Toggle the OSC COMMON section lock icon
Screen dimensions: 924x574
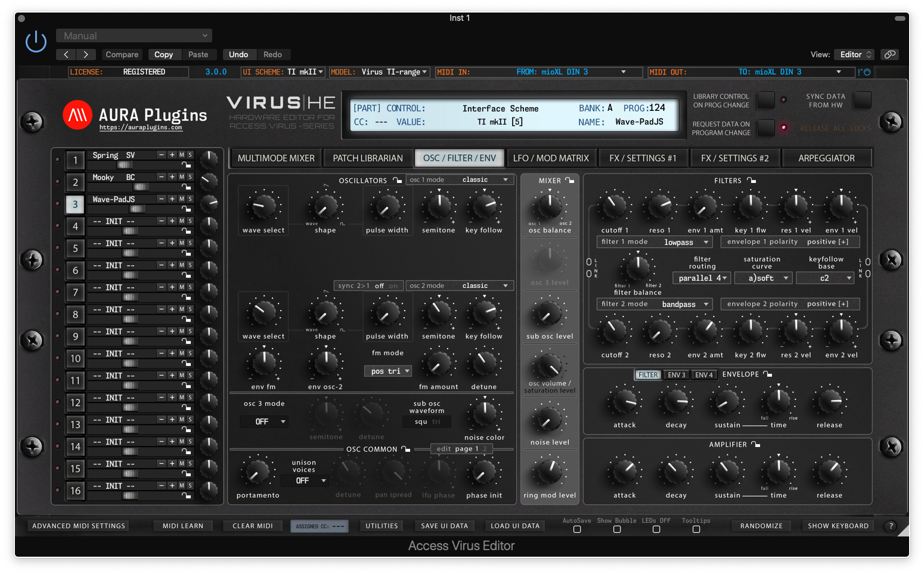click(405, 449)
